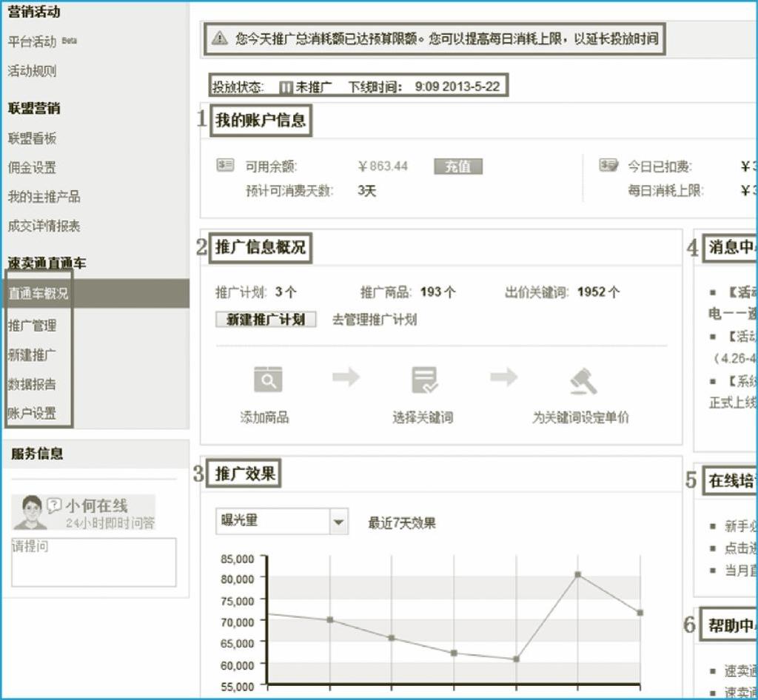Click the 我的账户信息 section heading

coord(261,120)
